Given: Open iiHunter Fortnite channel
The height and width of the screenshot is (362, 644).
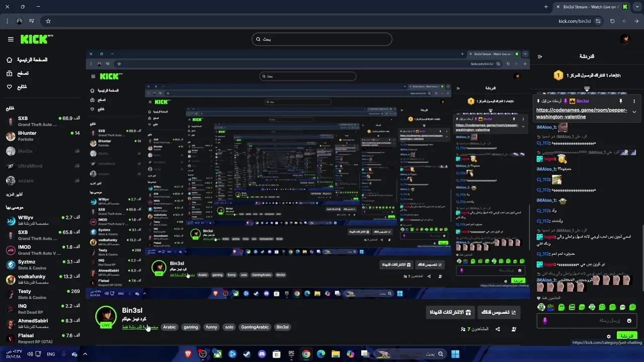Looking at the screenshot, I should coord(43,136).
